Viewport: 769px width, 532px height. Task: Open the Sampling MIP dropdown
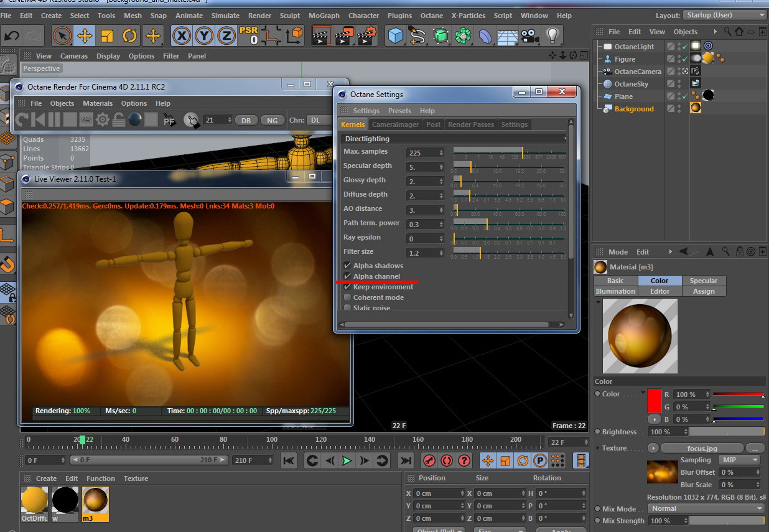[x=739, y=460]
